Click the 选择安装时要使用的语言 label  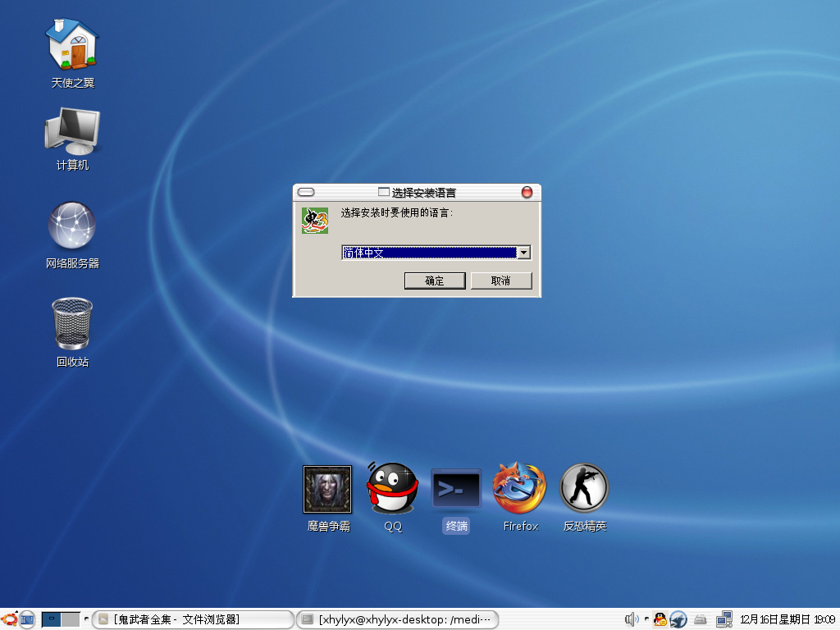[396, 212]
